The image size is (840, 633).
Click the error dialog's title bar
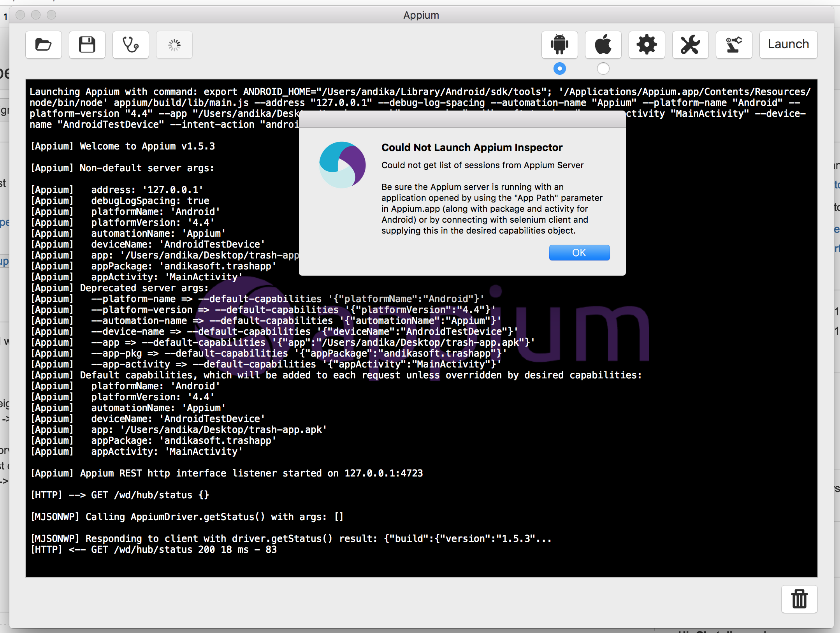tap(462, 119)
